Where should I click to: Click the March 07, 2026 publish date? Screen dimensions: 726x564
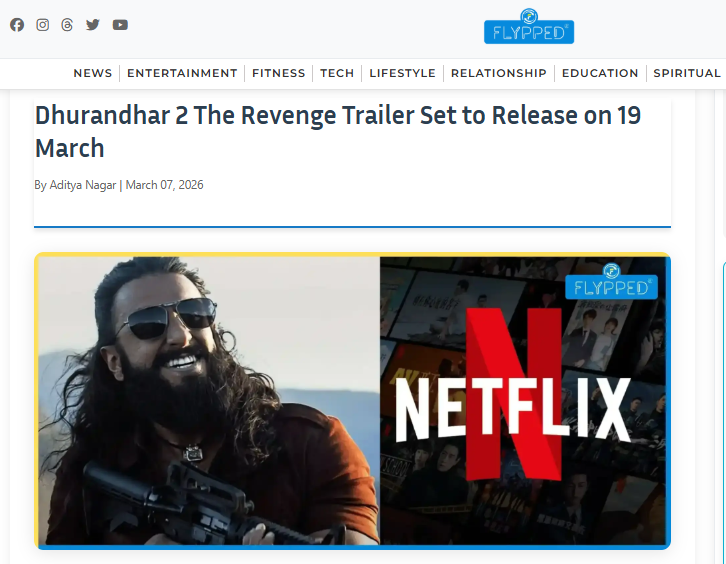(164, 185)
